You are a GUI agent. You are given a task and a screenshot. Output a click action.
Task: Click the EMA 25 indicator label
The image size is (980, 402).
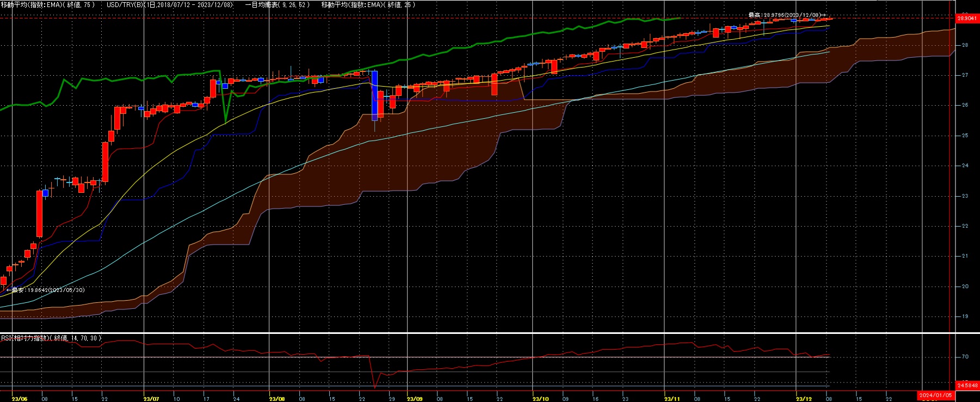pos(368,4)
